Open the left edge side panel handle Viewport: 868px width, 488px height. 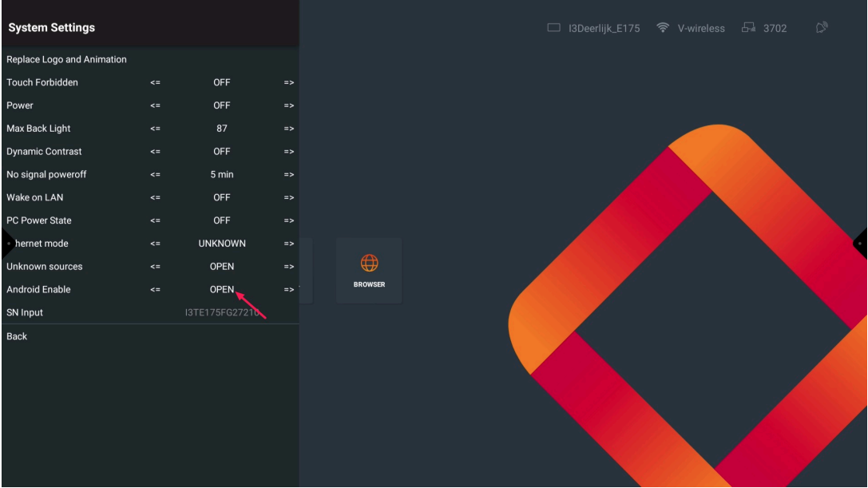(x=6, y=243)
